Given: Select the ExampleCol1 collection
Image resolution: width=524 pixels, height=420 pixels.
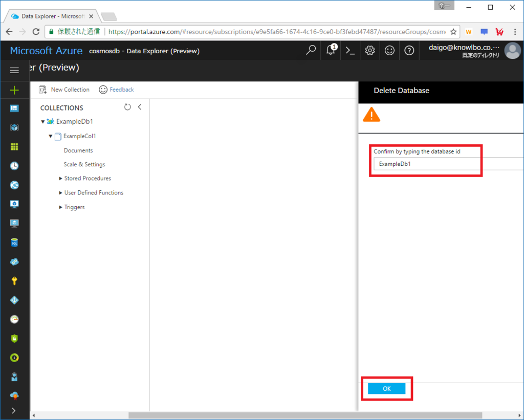Looking at the screenshot, I should (x=79, y=136).
